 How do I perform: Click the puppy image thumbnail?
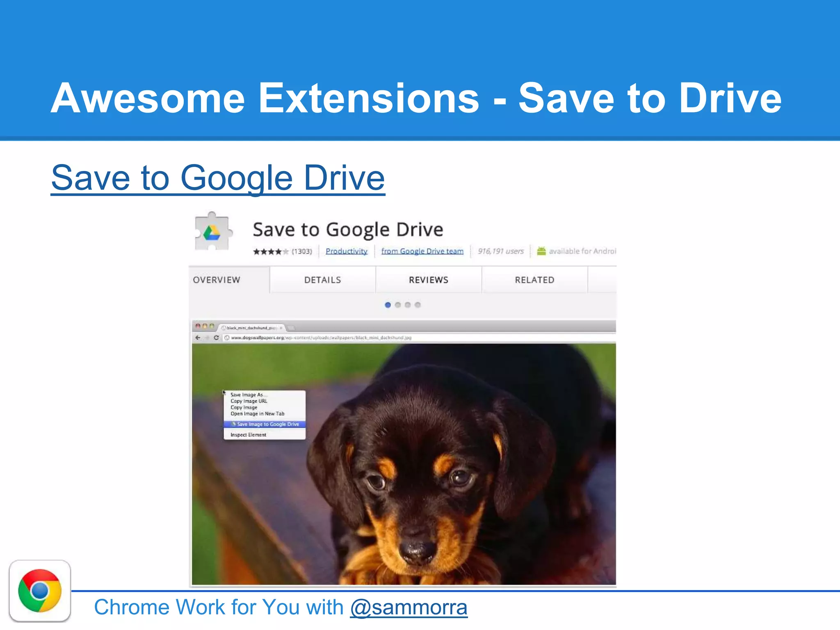pyautogui.click(x=404, y=464)
